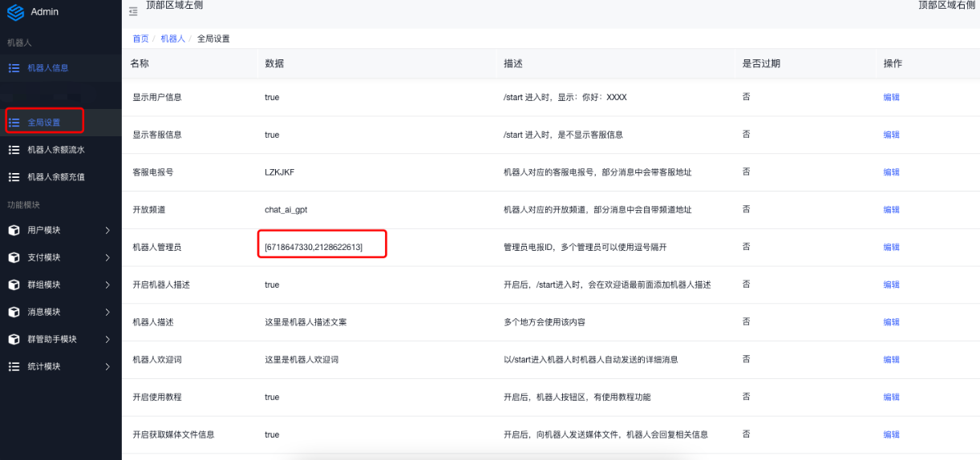Click the list icon beside 机器人余额流水
This screenshot has width=980, height=460.
14,150
